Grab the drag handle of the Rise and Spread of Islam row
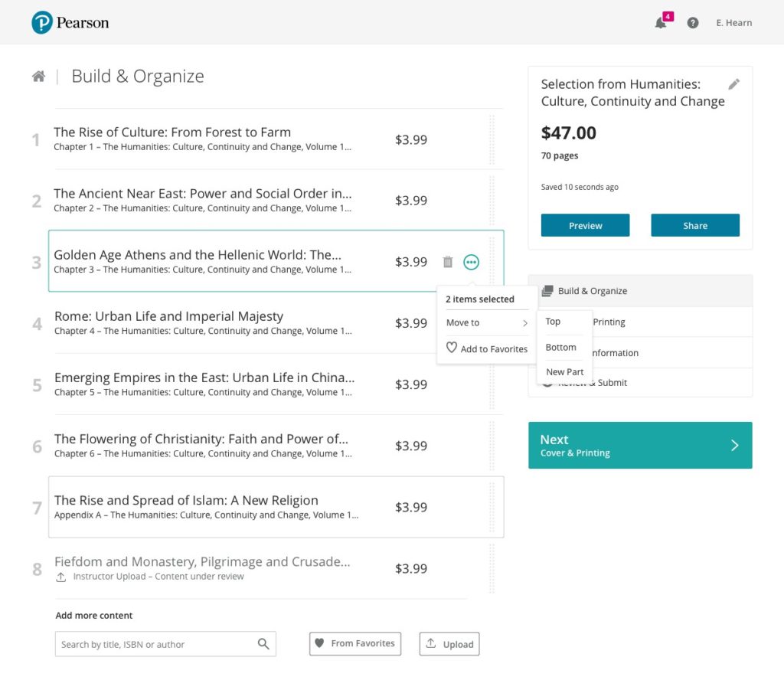 [x=492, y=507]
